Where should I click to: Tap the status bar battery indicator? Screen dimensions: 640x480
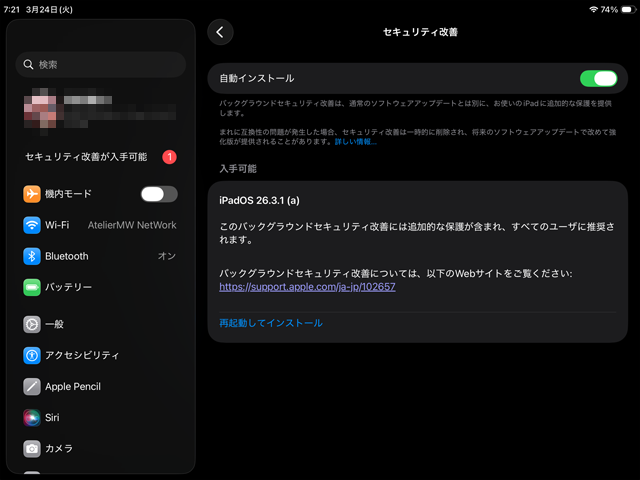628,9
